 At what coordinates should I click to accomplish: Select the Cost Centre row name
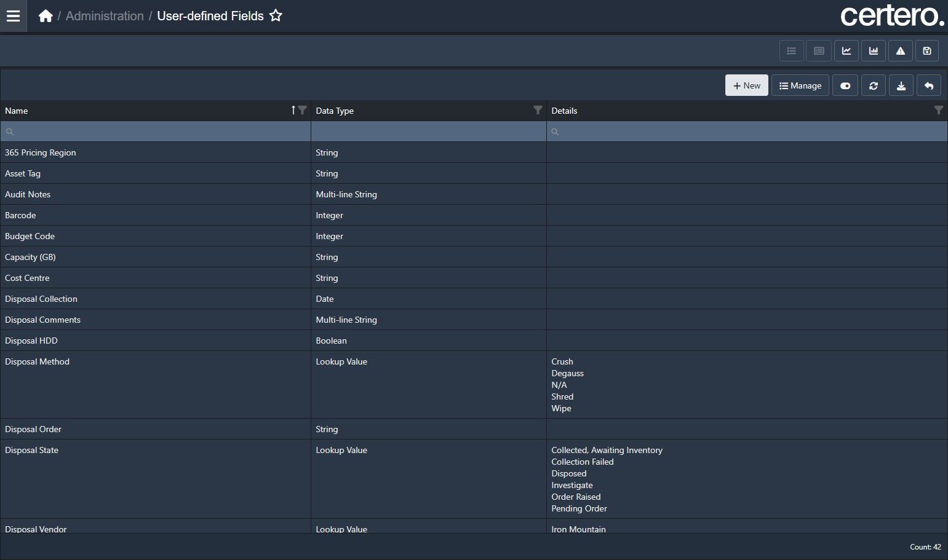click(27, 278)
